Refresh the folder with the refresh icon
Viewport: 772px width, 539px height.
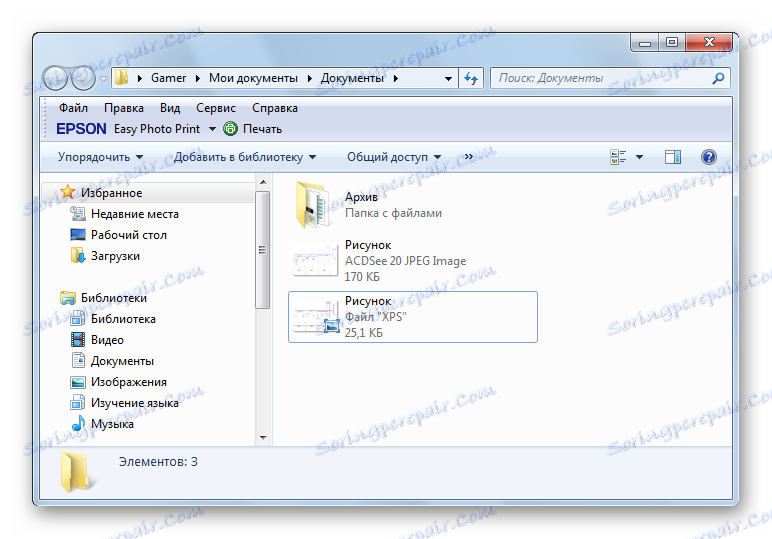click(471, 78)
